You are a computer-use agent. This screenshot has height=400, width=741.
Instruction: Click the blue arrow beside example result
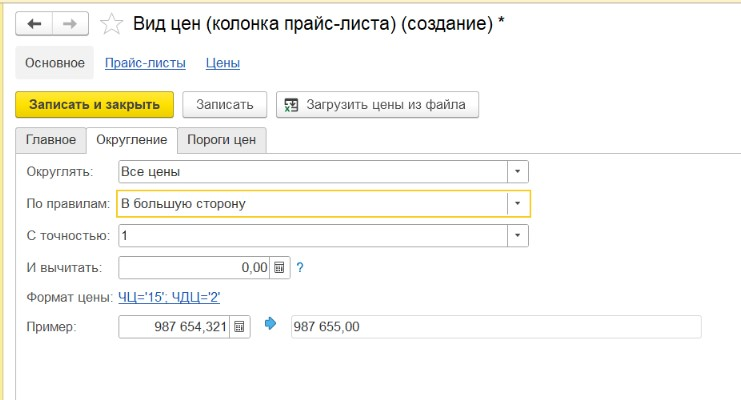270,324
